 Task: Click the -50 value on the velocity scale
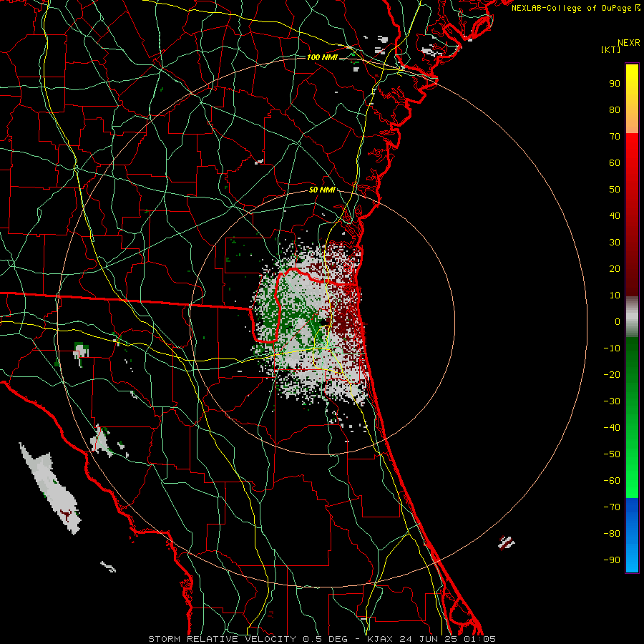click(612, 454)
